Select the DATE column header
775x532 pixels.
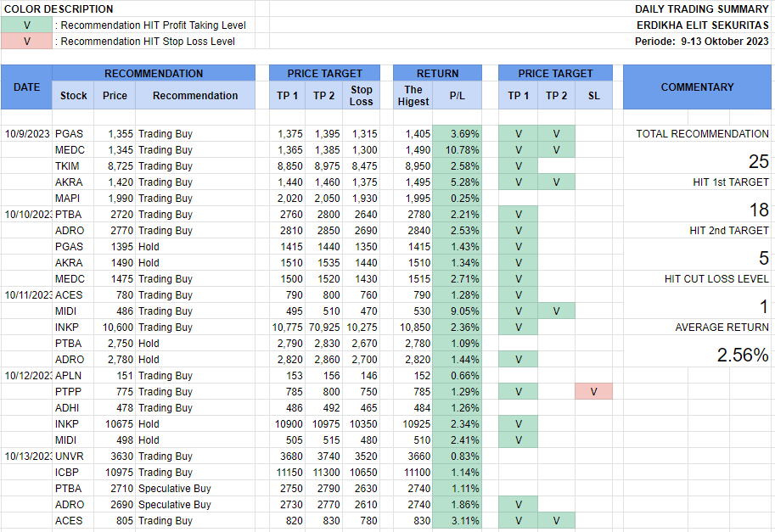[x=26, y=87]
